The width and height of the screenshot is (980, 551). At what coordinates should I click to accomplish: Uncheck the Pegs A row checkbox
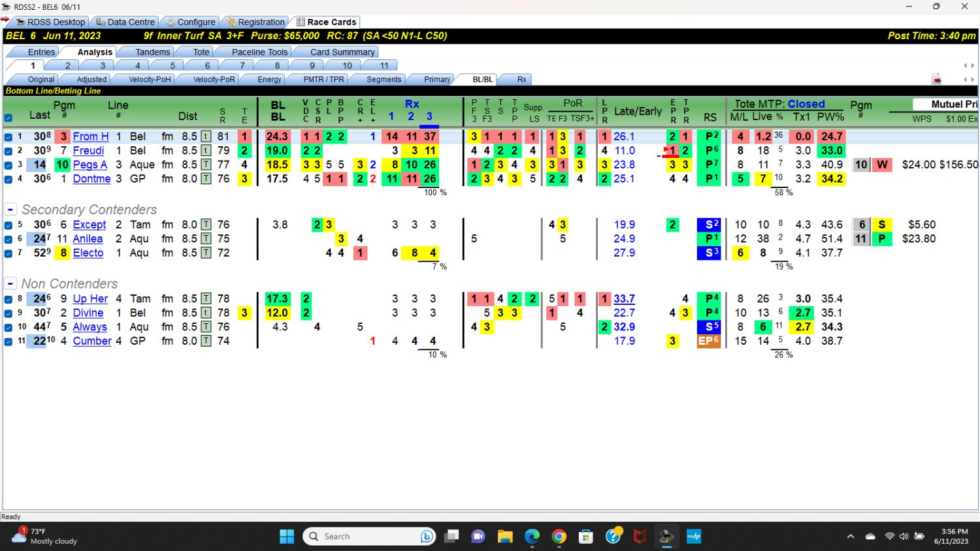tap(8, 165)
